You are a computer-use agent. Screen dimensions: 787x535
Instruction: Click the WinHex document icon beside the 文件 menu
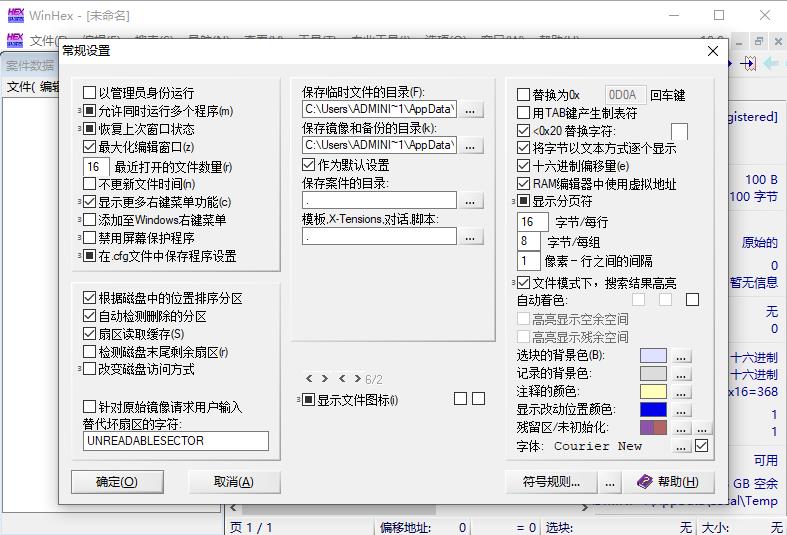pyautogui.click(x=15, y=40)
